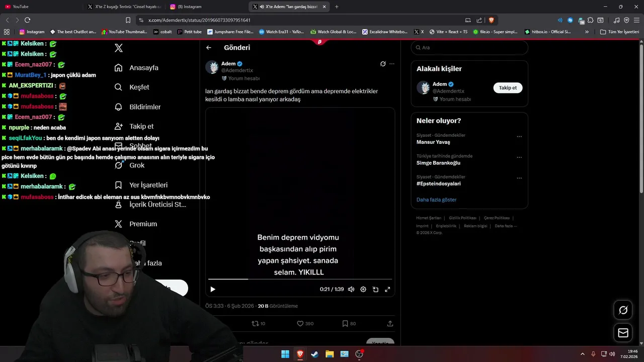Open the floating messages envelope button
Image resolution: width=644 pixels, height=362 pixels.
[x=623, y=333]
